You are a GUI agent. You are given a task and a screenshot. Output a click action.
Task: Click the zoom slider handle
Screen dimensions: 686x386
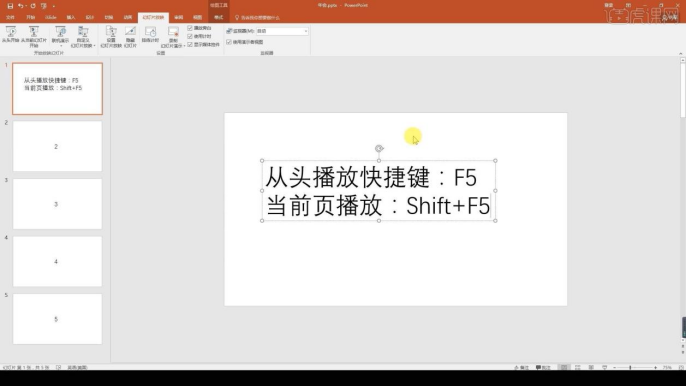coord(630,368)
